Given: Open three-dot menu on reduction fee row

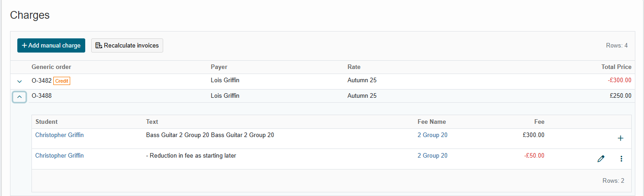Looking at the screenshot, I should click(621, 159).
